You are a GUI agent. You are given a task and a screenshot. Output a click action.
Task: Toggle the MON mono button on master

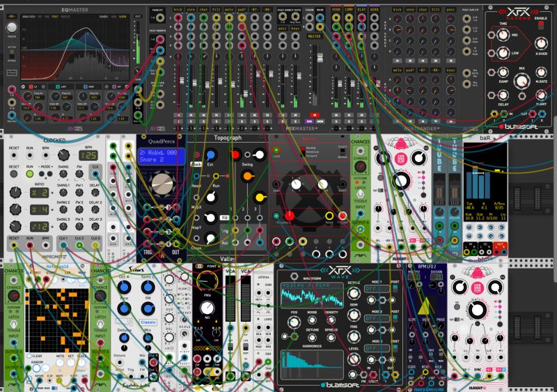pyautogui.click(x=320, y=121)
